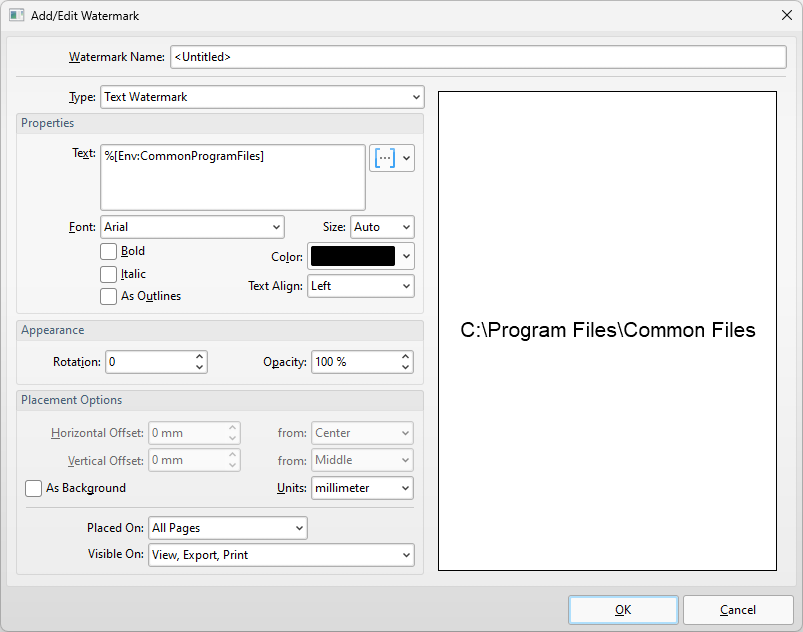
Task: Enable the Bold checkbox
Action: 109,251
